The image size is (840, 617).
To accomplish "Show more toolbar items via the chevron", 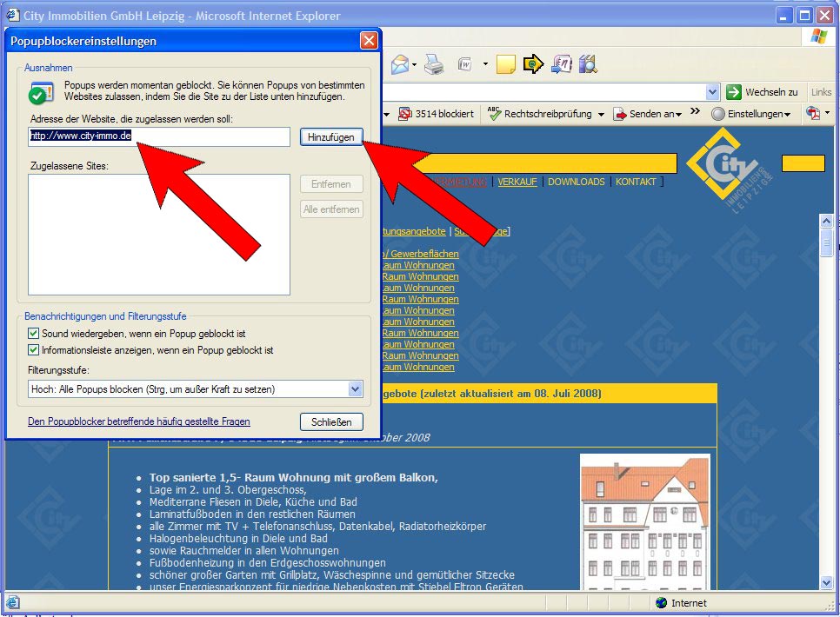I will pyautogui.click(x=695, y=111).
